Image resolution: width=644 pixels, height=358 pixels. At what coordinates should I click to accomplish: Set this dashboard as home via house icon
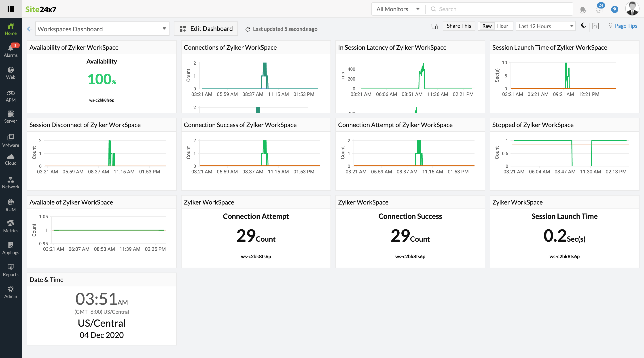click(596, 26)
